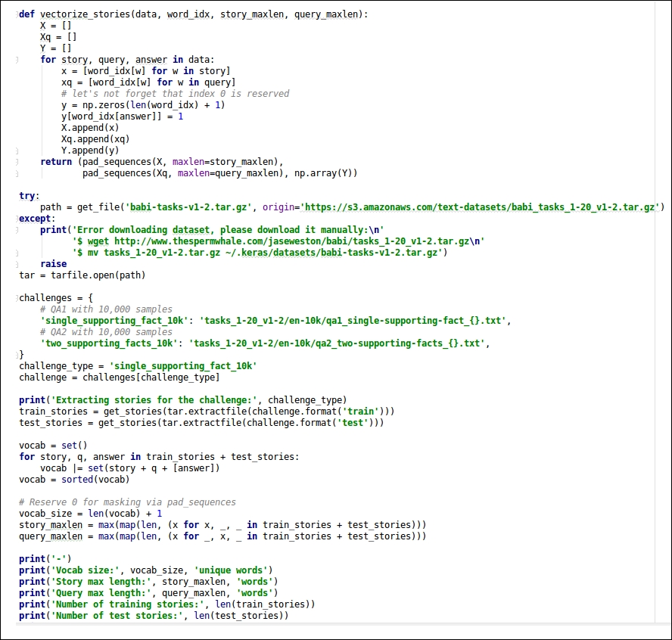Click the 'raise' keyword
Viewport: 672px width, 640px height.
tap(54, 264)
